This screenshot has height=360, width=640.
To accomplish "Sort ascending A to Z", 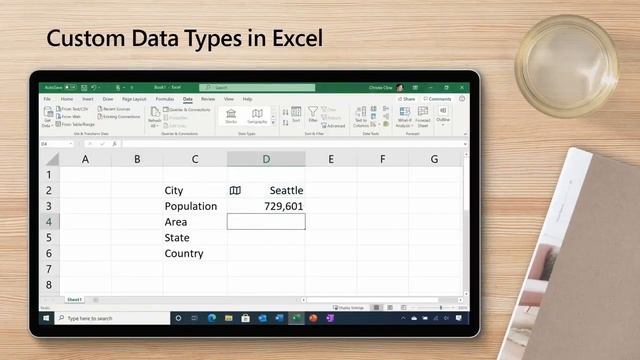I will (285, 112).
